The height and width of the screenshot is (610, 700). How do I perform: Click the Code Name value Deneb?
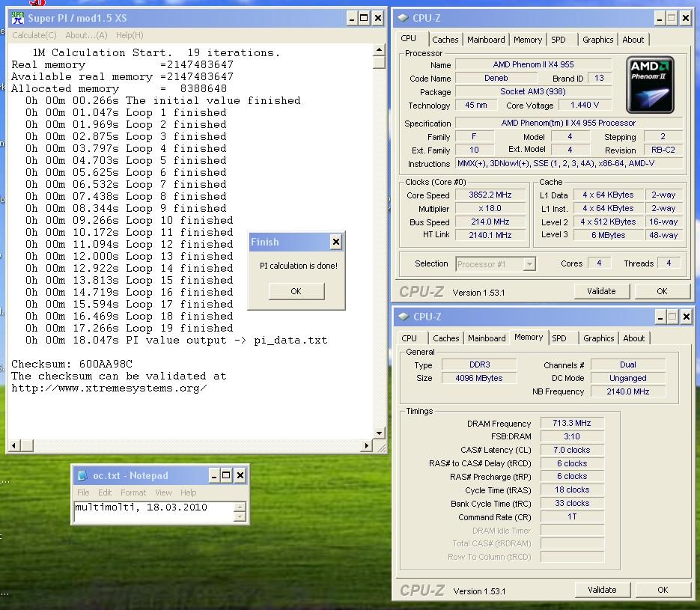(496, 78)
